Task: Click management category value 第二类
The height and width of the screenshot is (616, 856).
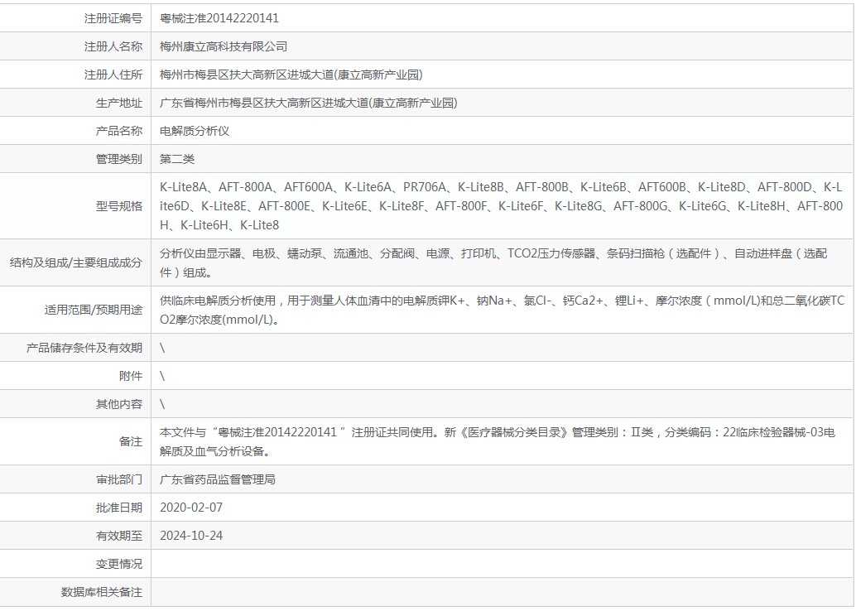Action: coord(177,160)
